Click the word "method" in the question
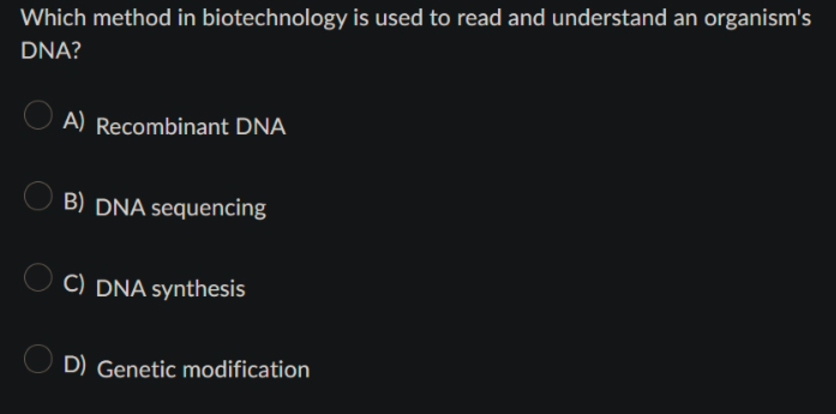The height and width of the screenshot is (414, 836). tap(132, 18)
